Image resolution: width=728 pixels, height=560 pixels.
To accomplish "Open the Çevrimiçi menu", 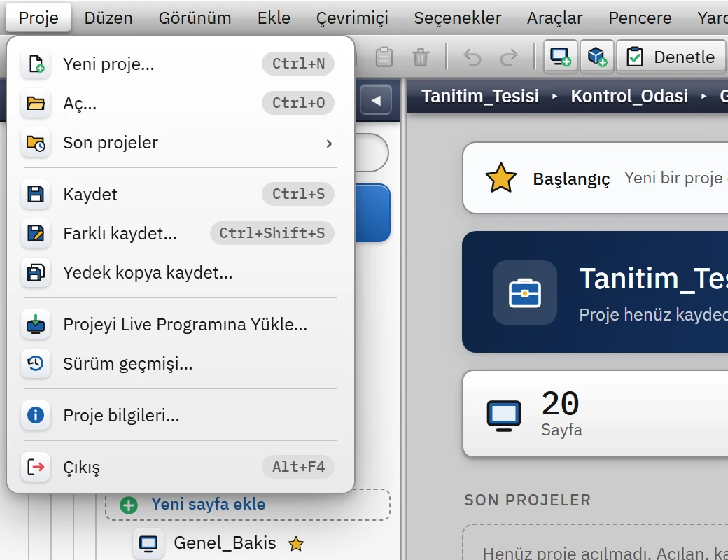I will pos(352,18).
